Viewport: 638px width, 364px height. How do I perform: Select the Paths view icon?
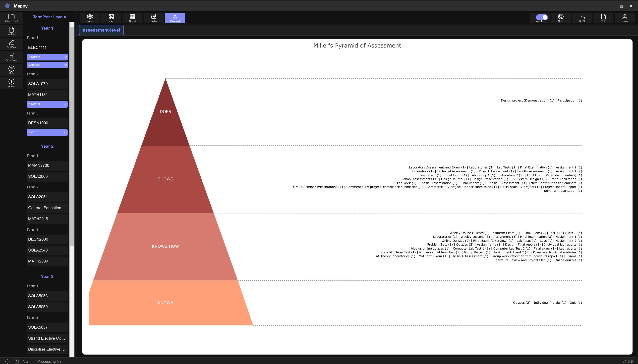153,18
